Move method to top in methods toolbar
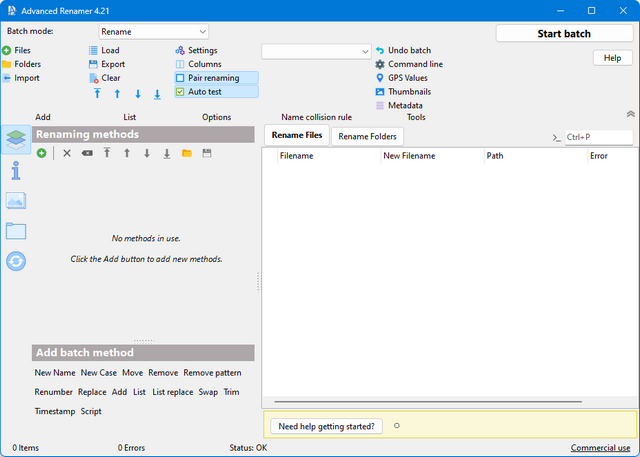Viewport: 640px width, 457px height. point(107,153)
